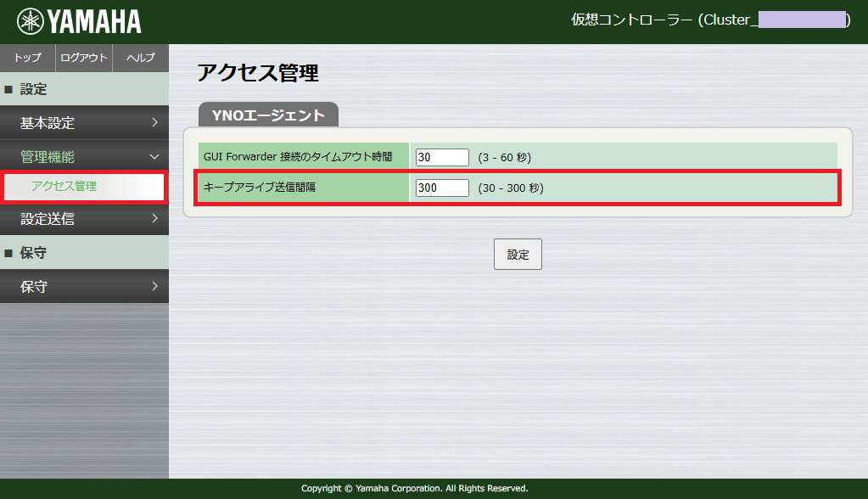Click the ログアウト menu item
This screenshot has height=499, width=868.
pyautogui.click(x=84, y=58)
